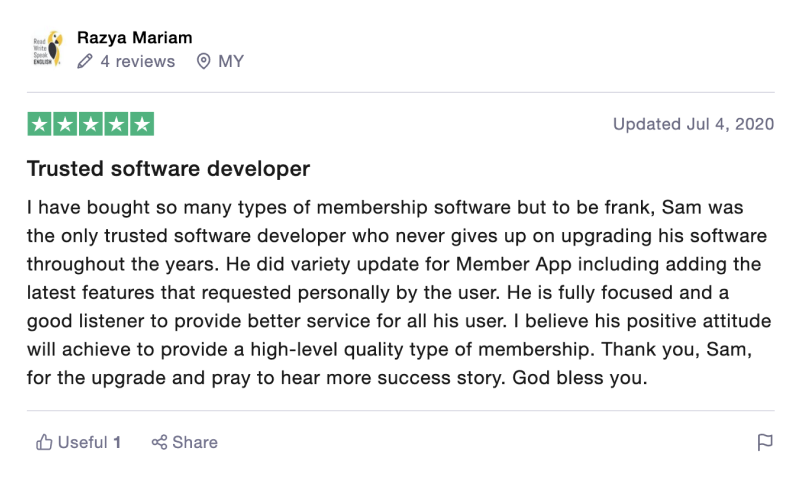
Task: Click the Updated Jul 4, 2020 date
Action: click(693, 124)
